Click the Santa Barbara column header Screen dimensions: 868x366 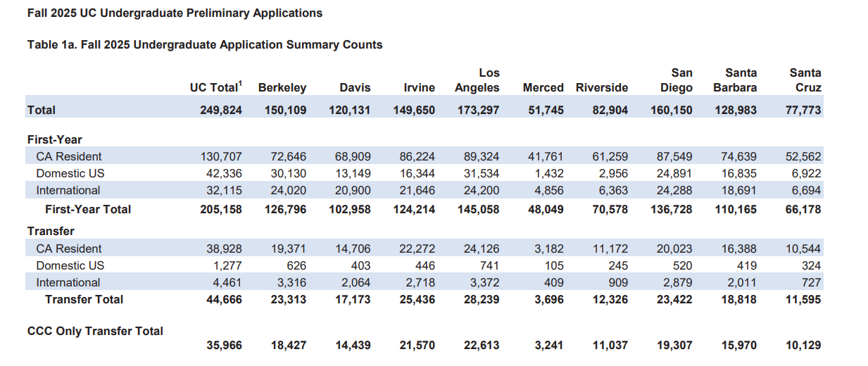[735, 80]
